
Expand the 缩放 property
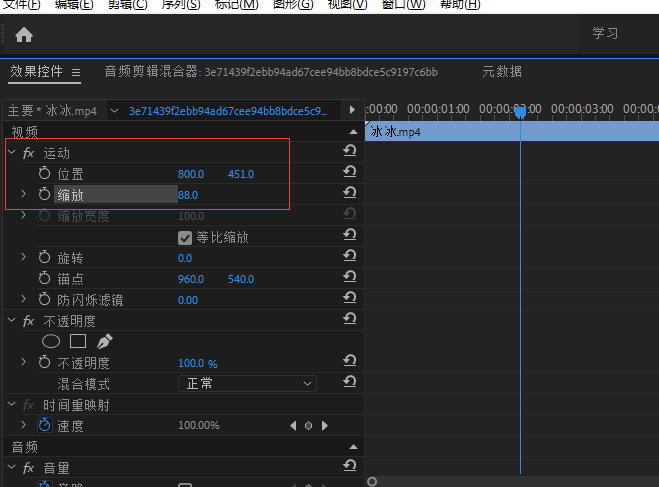click(24, 194)
